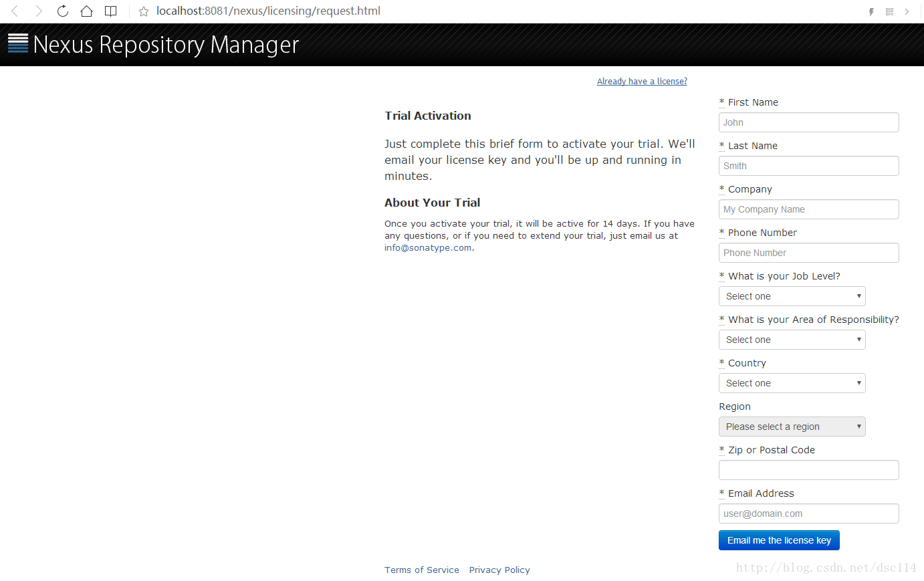The image size is (924, 581).
Task: Click the chevron arrow at address bar end
Action: click(907, 11)
